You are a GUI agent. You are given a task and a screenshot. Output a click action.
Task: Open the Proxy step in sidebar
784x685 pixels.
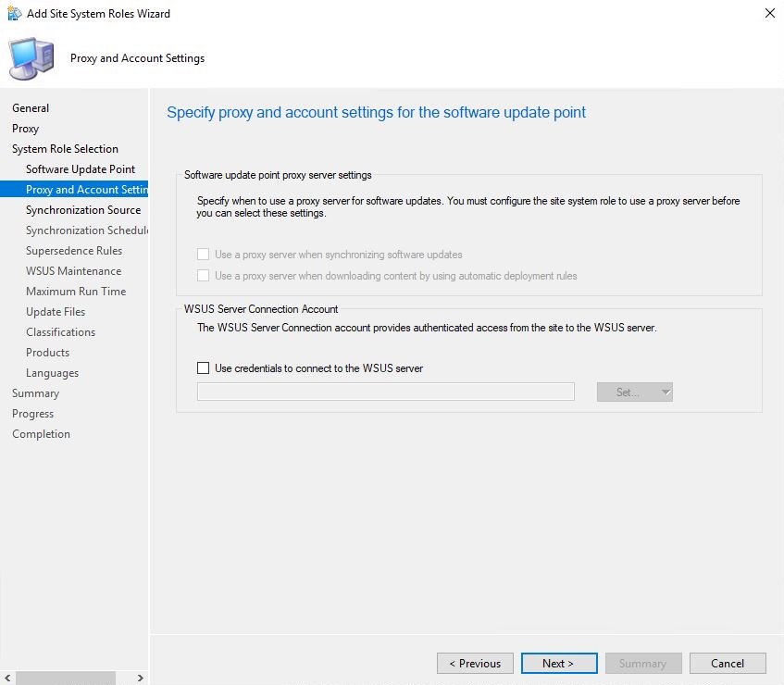tap(26, 129)
